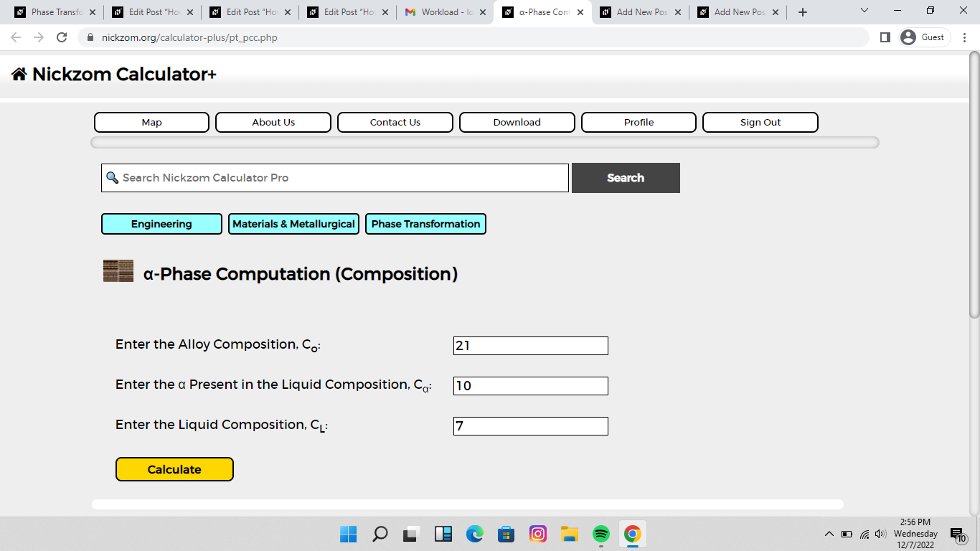Viewport: 980px width, 551px height.
Task: Click the Cα input field with 10
Action: (x=531, y=386)
